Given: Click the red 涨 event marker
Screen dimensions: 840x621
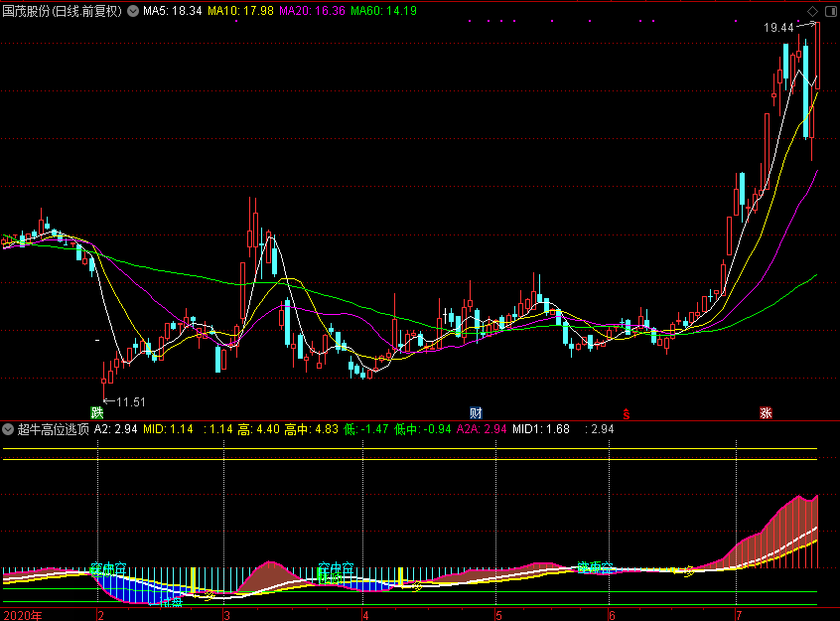Looking at the screenshot, I should [766, 412].
